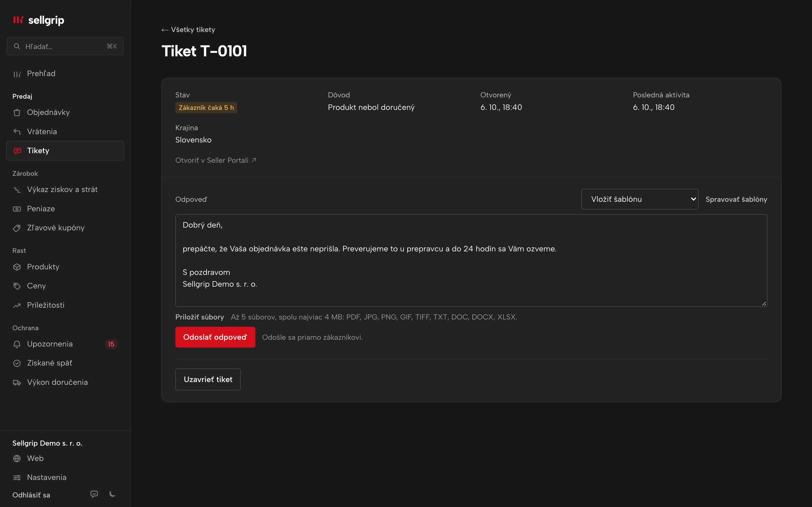This screenshot has height=507, width=812.
Task: Open feedback chat icon in sidebar footer
Action: pyautogui.click(x=94, y=494)
